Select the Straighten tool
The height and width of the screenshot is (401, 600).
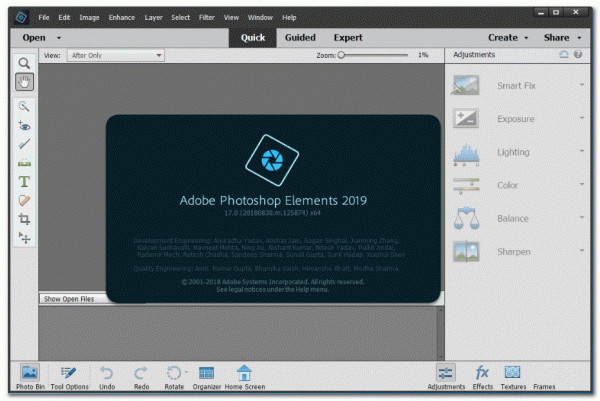(x=24, y=163)
